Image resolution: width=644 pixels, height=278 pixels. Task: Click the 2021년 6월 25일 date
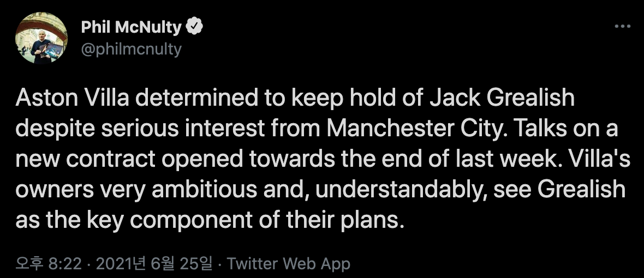click(154, 264)
